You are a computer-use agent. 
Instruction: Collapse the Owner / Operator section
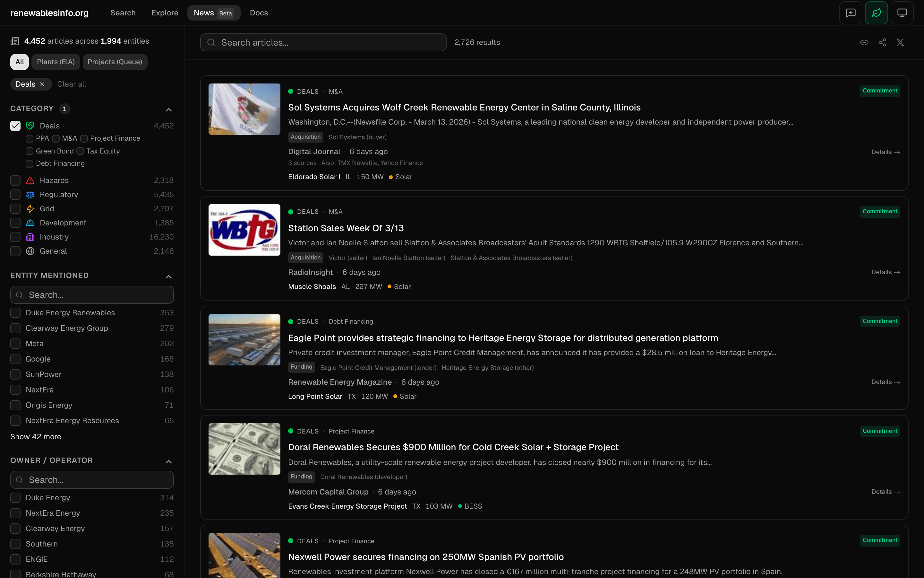169,461
